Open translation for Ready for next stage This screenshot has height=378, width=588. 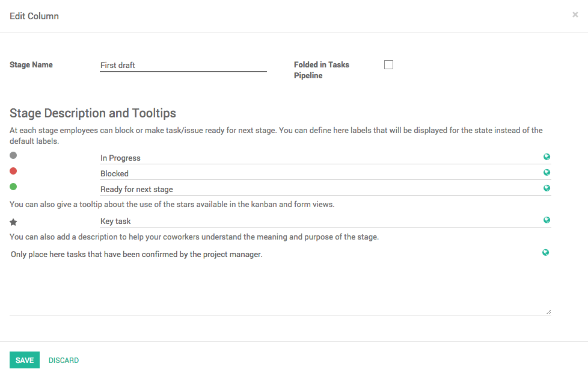click(x=547, y=188)
